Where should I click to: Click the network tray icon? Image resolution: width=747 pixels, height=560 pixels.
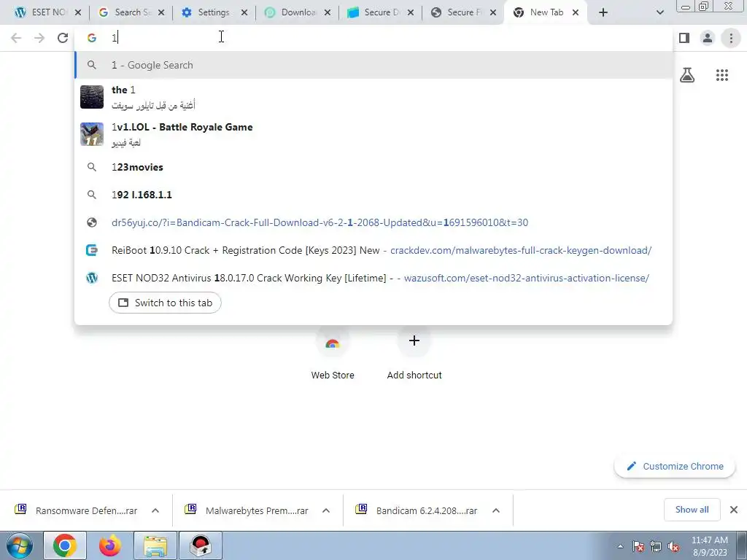656,546
